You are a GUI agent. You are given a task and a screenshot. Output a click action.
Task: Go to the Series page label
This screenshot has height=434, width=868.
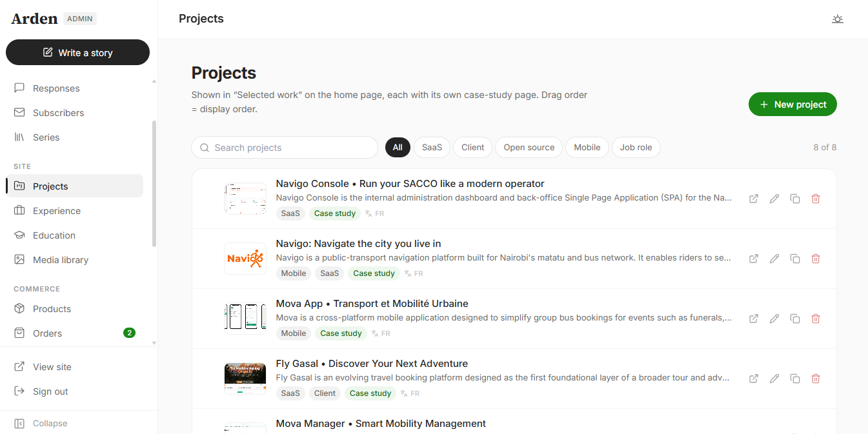[46, 137]
